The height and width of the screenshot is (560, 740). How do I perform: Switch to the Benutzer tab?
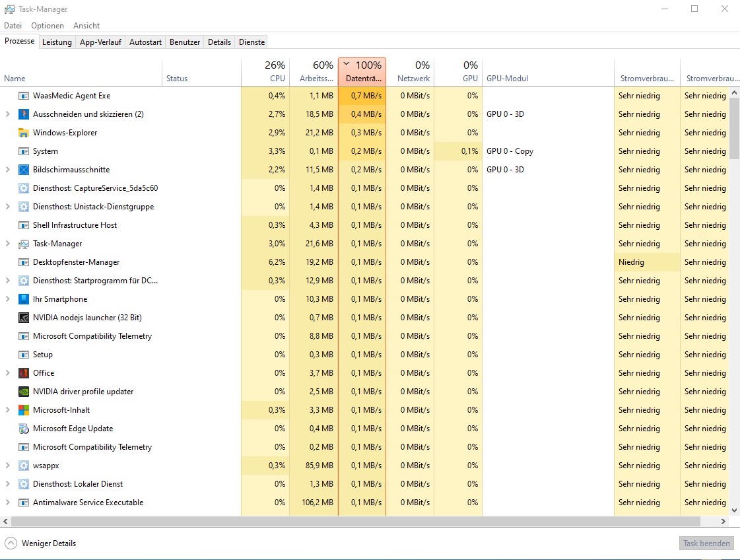point(185,42)
